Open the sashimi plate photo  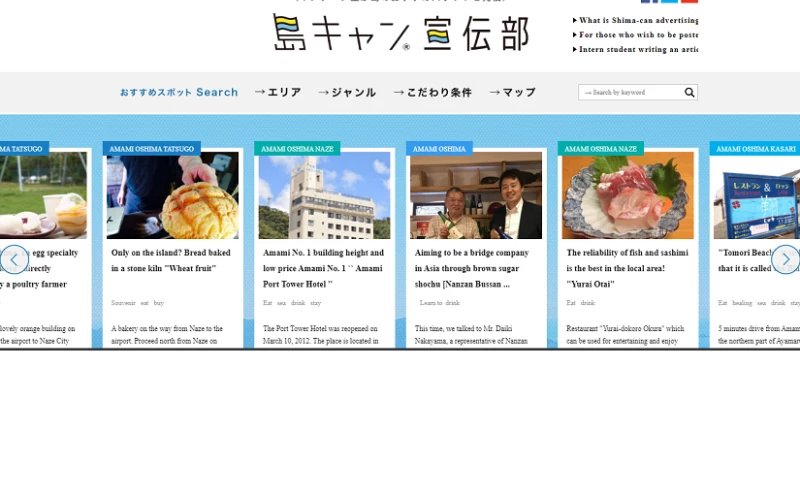(628, 195)
